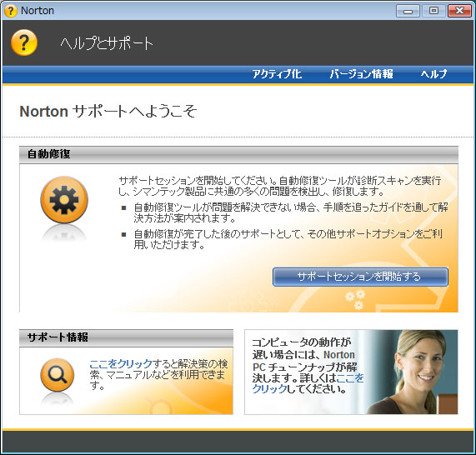Click the コンピュータの動作が遅い場合 promo text

(x=308, y=366)
